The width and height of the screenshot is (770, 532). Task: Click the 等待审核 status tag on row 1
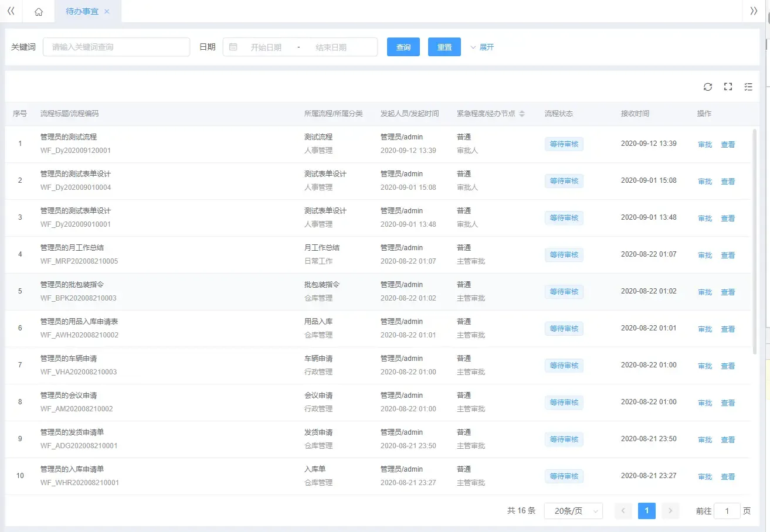point(564,144)
